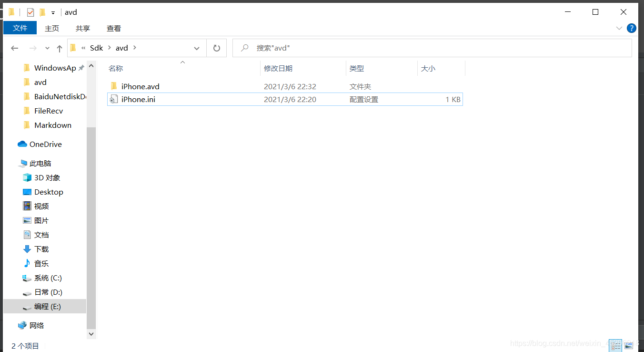Open the 文件 menu
The width and height of the screenshot is (644, 352).
(20, 28)
